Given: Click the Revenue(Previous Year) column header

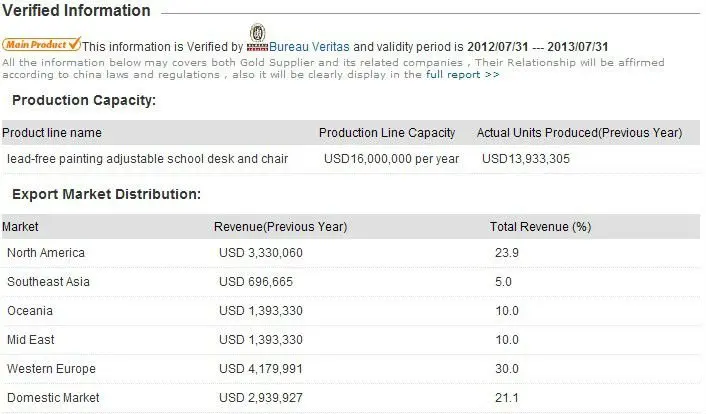Looking at the screenshot, I should click(280, 227).
